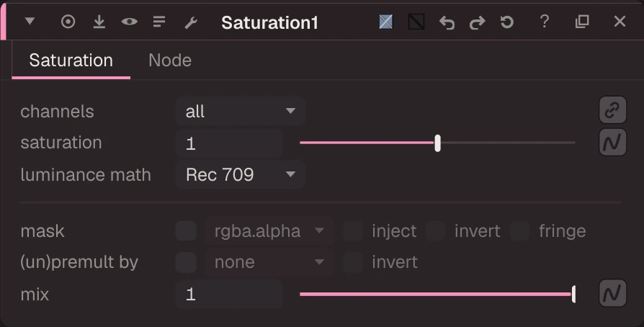Image resolution: width=644 pixels, height=327 pixels.
Task: Click the saturation value input field
Action: click(229, 143)
